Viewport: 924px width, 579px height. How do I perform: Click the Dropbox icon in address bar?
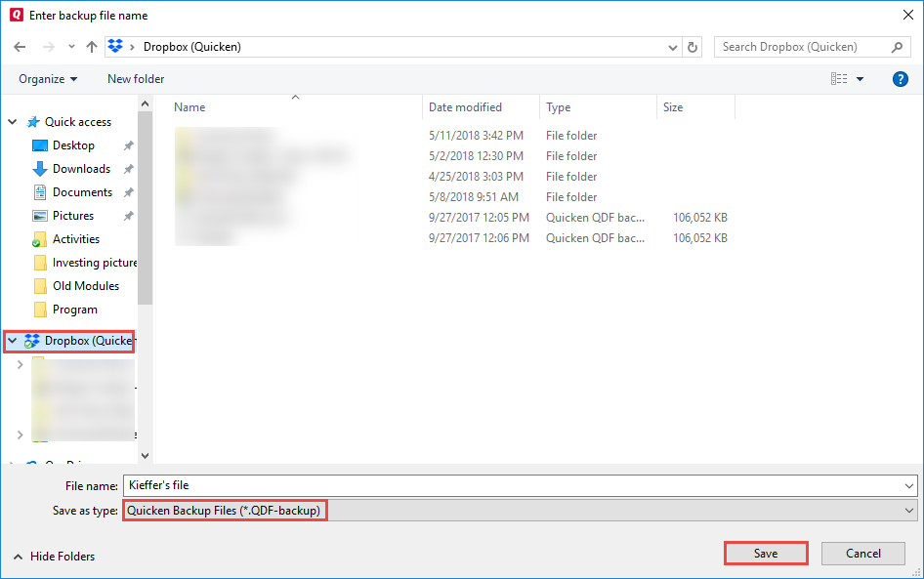coord(114,47)
